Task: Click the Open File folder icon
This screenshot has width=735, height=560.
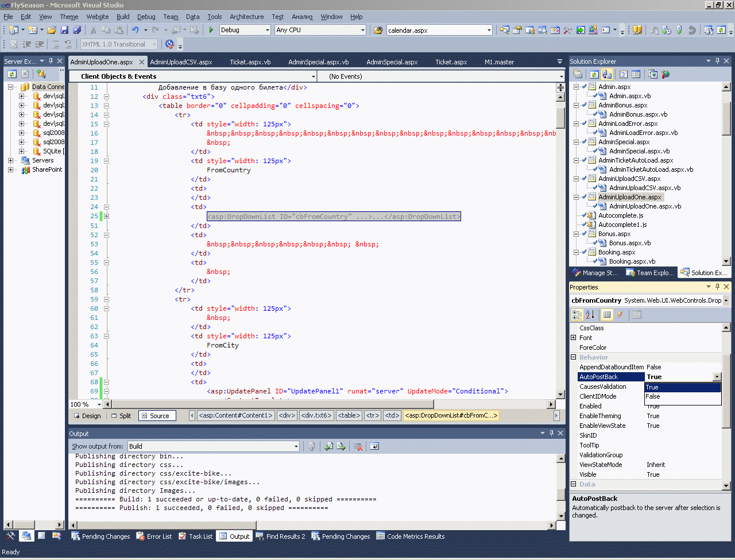Action: pyautogui.click(x=52, y=30)
